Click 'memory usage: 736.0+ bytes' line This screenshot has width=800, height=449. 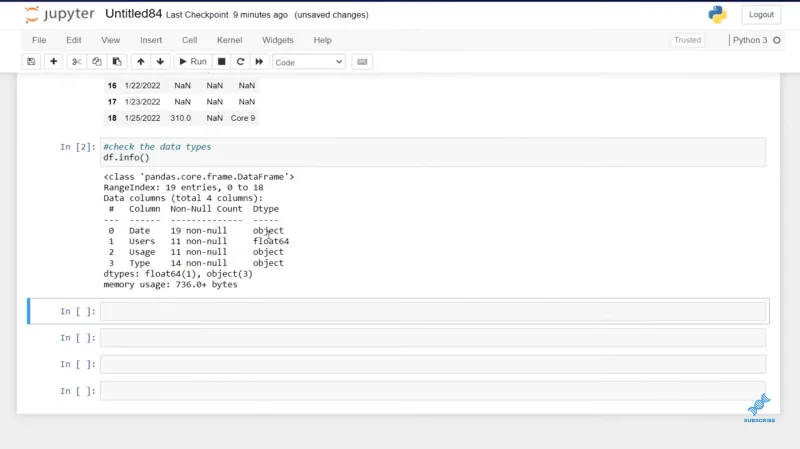pyautogui.click(x=170, y=285)
